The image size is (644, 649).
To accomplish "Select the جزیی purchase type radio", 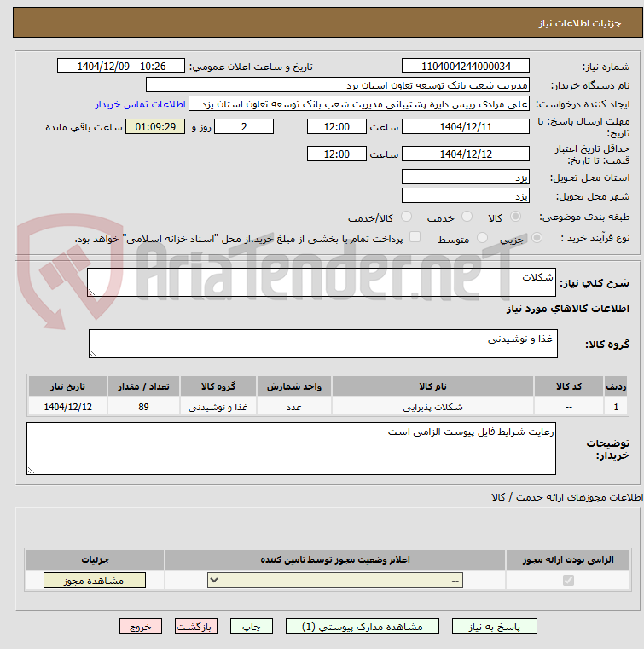I will click(537, 238).
